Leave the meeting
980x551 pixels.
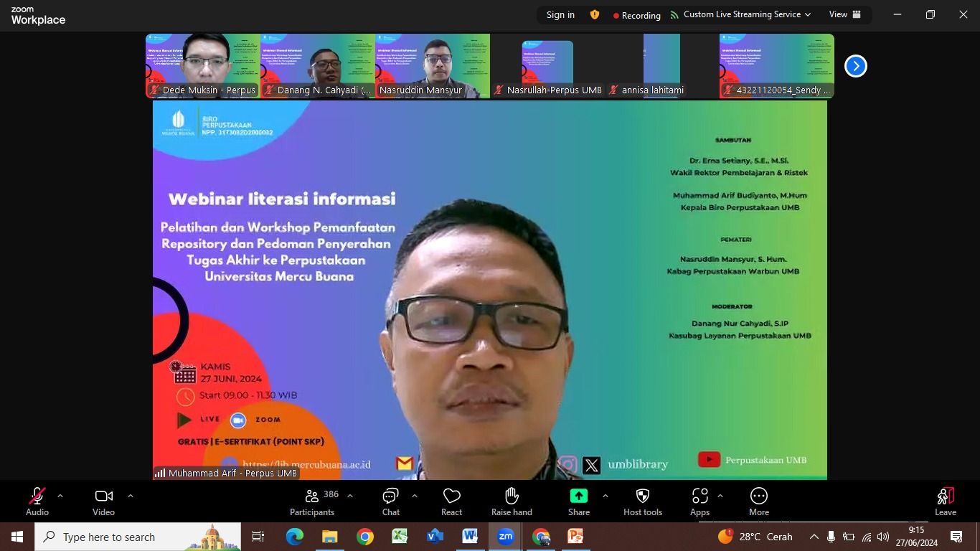click(945, 501)
